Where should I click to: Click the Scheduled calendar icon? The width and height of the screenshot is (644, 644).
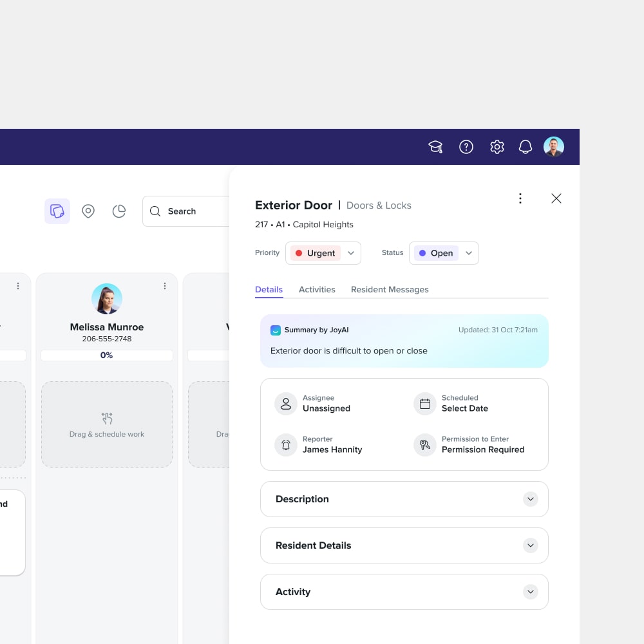[424, 404]
